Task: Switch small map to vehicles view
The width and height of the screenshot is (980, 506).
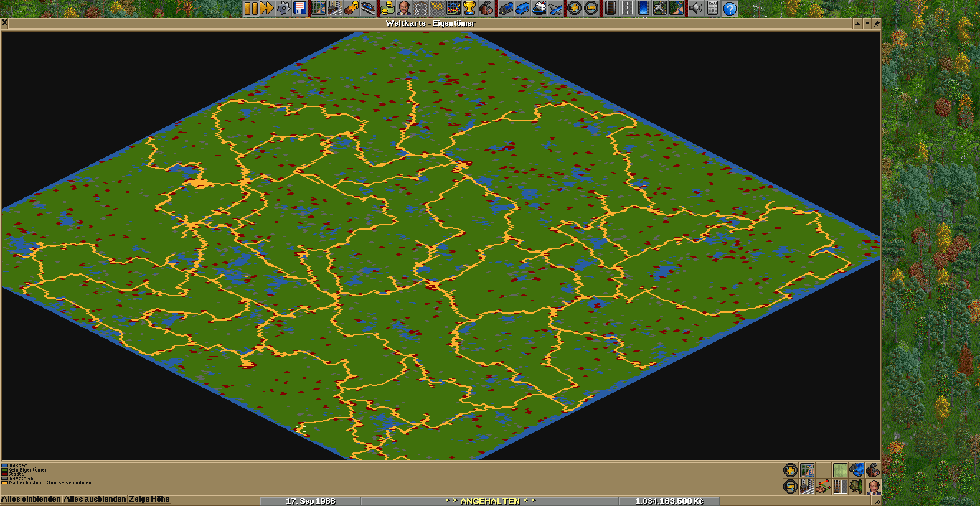Action: tap(856, 470)
